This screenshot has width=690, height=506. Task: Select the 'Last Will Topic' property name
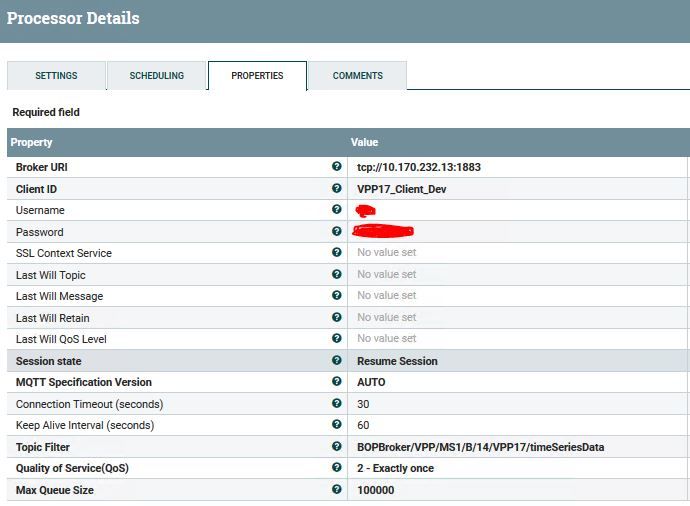coord(51,275)
